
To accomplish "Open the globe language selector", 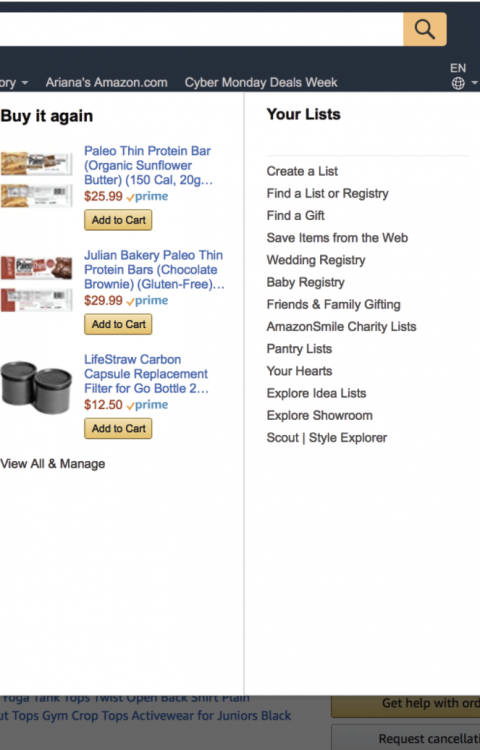I will click(458, 83).
